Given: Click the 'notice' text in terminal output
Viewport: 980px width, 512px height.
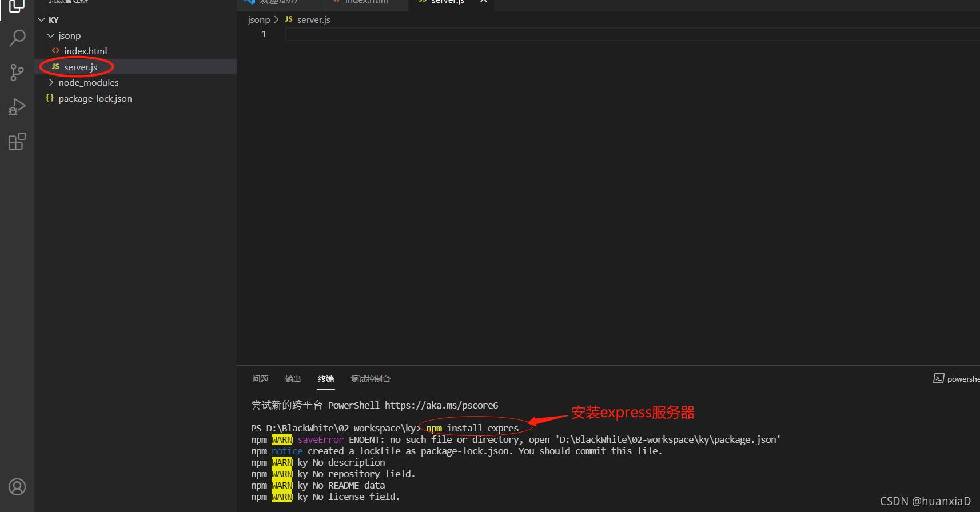Looking at the screenshot, I should tap(287, 451).
